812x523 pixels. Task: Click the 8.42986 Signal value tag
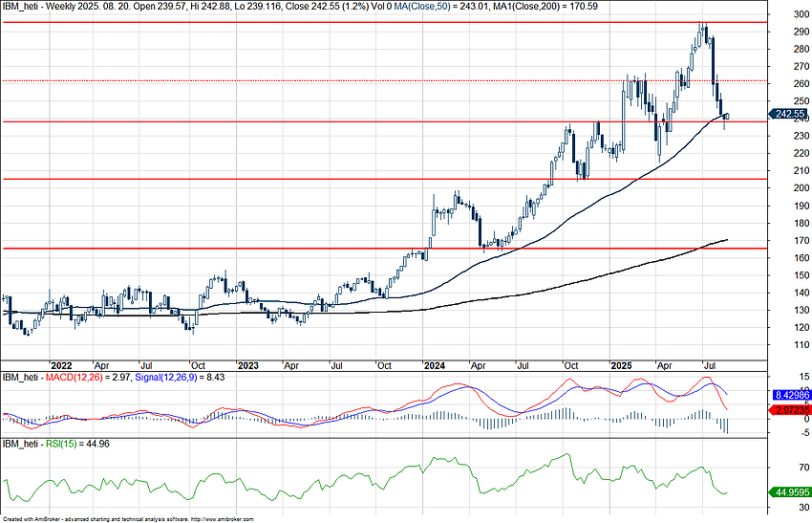coord(791,396)
